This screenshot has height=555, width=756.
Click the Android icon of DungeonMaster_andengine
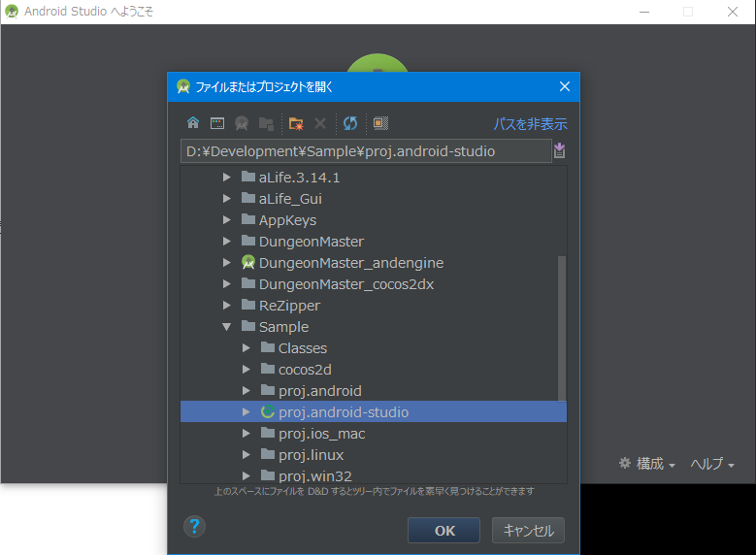tap(248, 262)
